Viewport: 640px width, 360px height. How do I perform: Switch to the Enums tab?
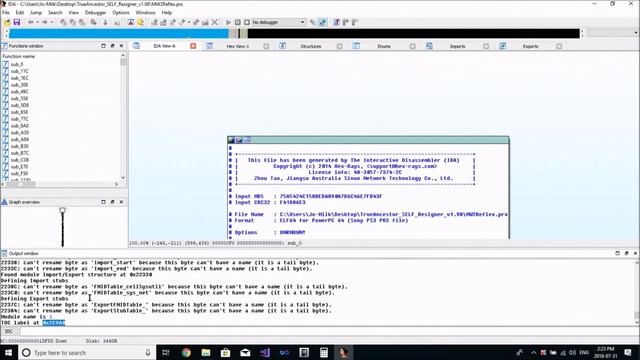[x=384, y=46]
